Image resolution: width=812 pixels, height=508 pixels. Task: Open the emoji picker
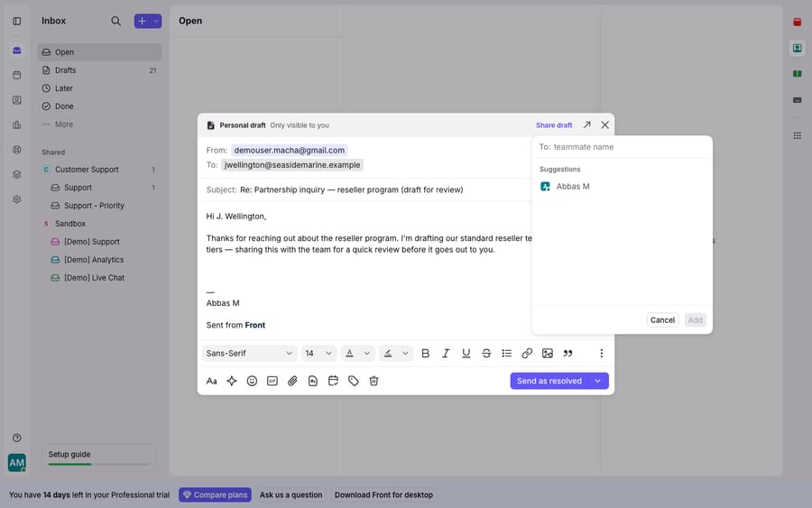252,381
